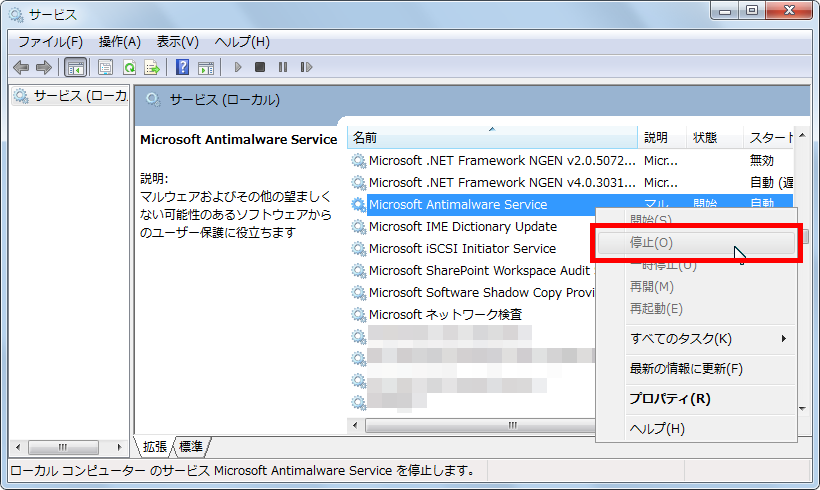Select the サービス (ローカル) tree node
Image resolution: width=820 pixels, height=490 pixels.
click(x=70, y=96)
